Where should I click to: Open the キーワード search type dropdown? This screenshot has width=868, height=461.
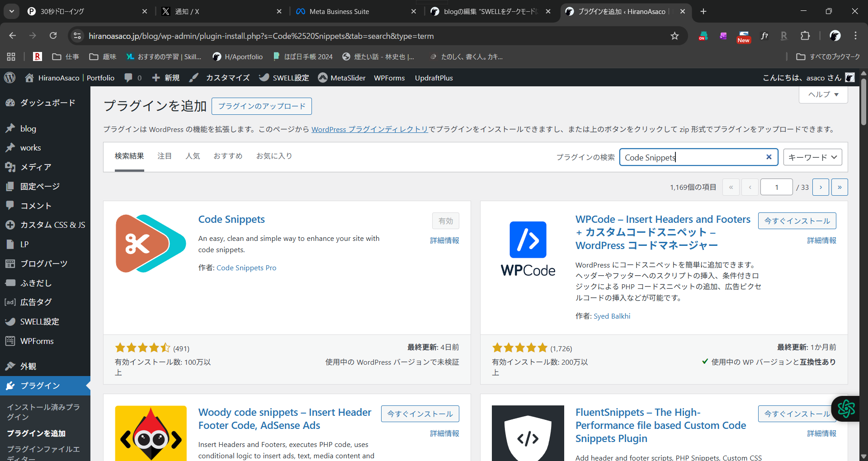(x=812, y=157)
